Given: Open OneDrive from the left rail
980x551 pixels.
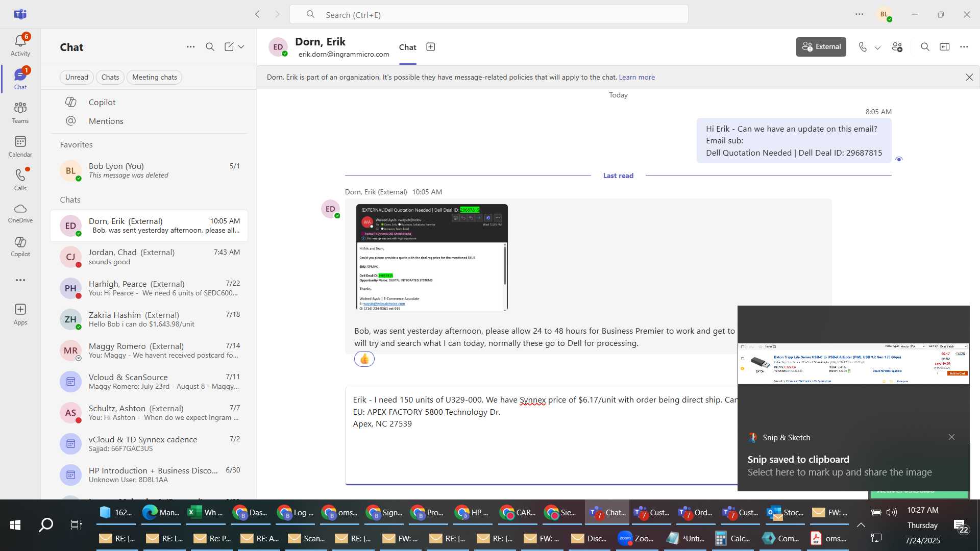Looking at the screenshot, I should 20,213.
